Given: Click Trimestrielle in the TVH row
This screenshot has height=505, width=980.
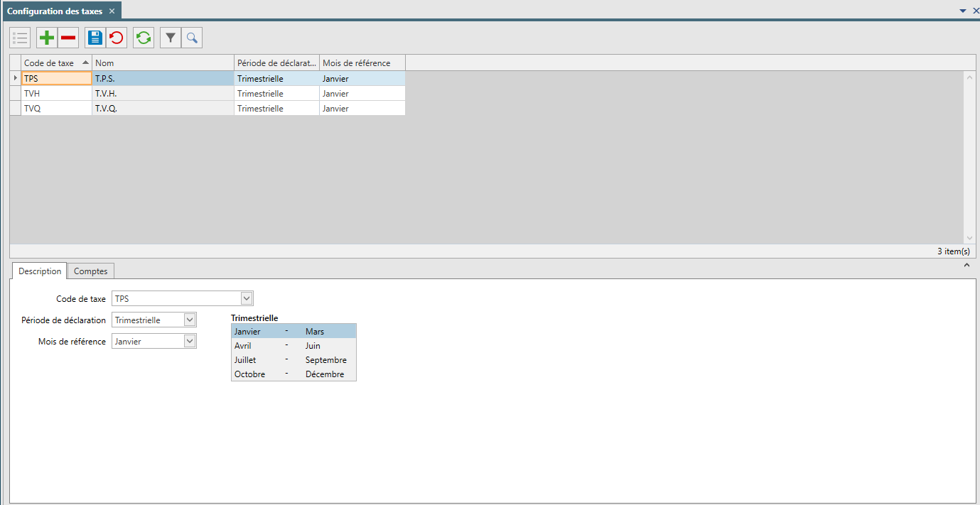Looking at the screenshot, I should point(277,94).
